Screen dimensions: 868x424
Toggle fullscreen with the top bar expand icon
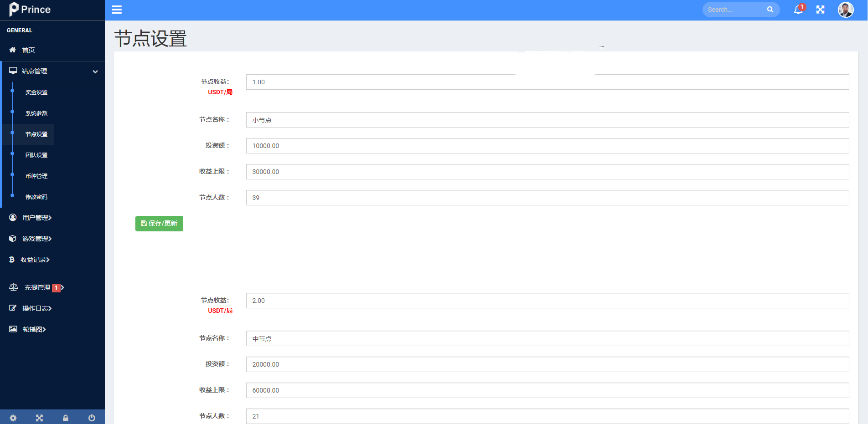tap(820, 10)
